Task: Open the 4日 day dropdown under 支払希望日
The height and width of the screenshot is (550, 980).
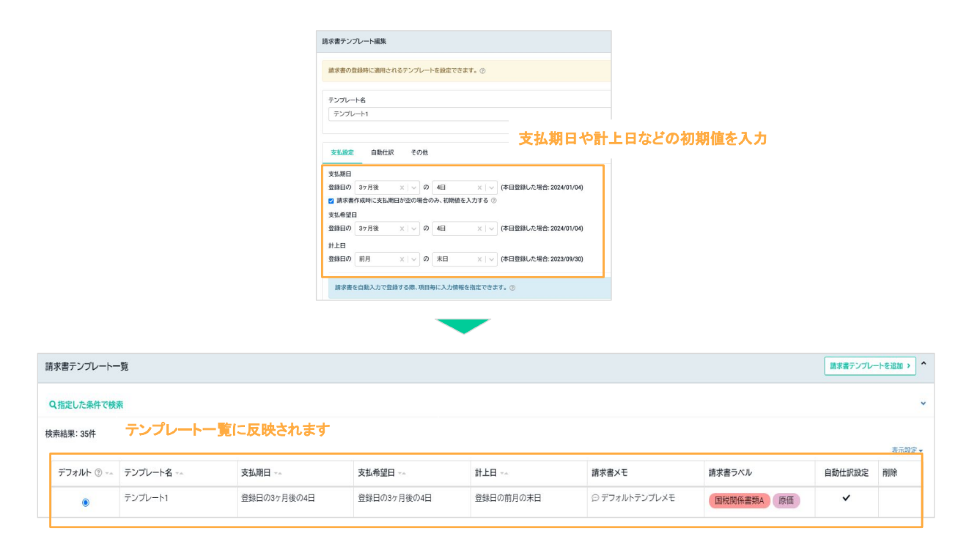Action: point(491,228)
